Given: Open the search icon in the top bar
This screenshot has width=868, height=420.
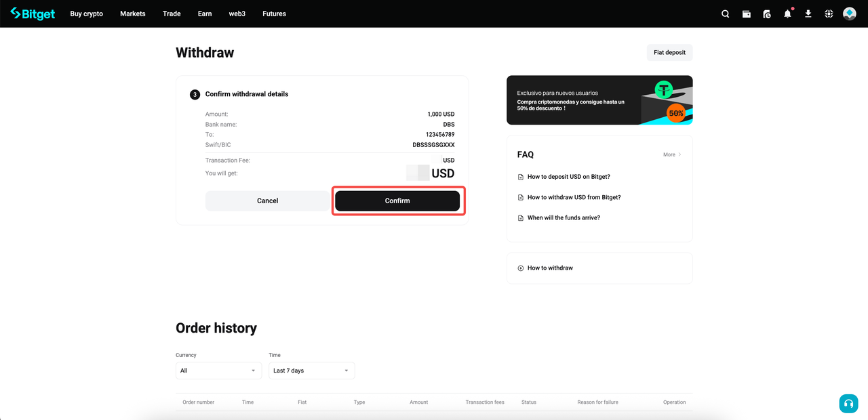Looking at the screenshot, I should pyautogui.click(x=725, y=14).
